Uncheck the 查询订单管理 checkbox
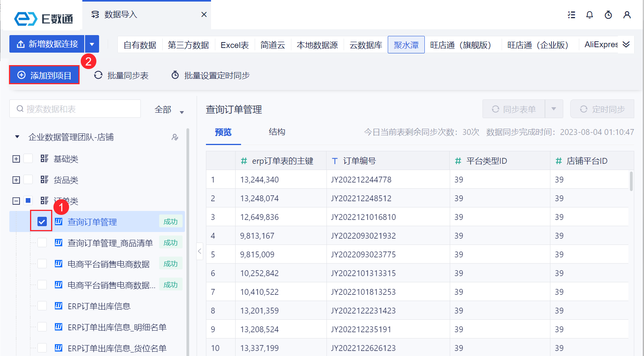 pyautogui.click(x=42, y=221)
